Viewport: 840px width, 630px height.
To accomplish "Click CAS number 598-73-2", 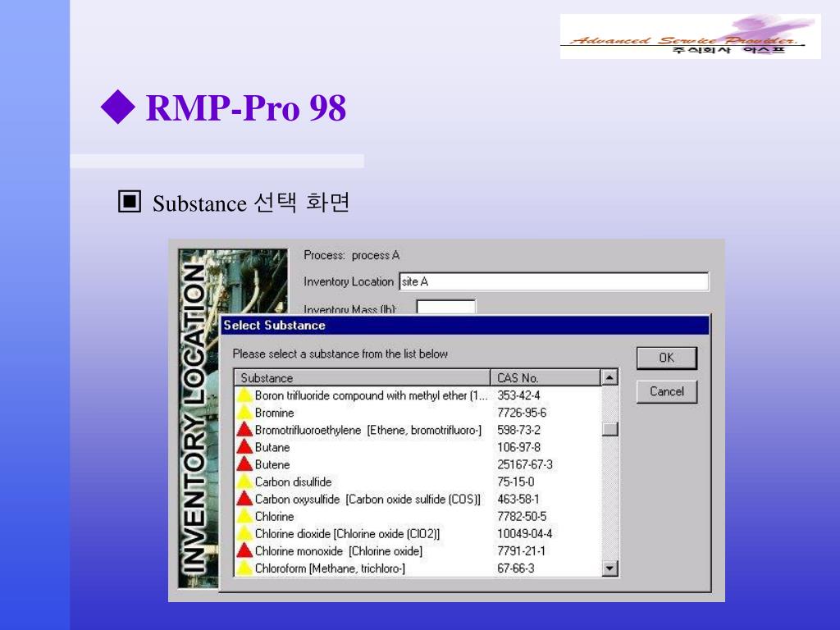I will (x=518, y=430).
